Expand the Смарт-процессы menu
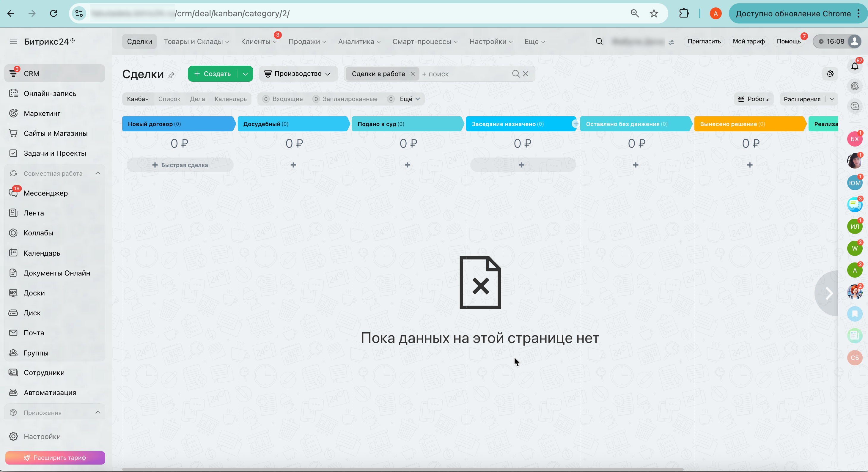The width and height of the screenshot is (868, 472). (x=424, y=41)
